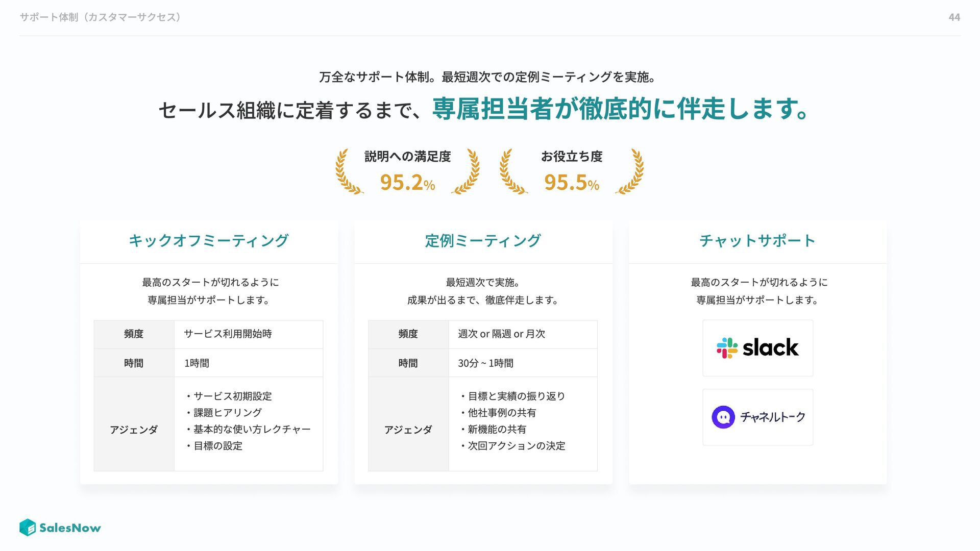Screen dimensions: 980x551
Task: Click the 30分 ~ 1時間 time cell
Action: click(x=523, y=363)
